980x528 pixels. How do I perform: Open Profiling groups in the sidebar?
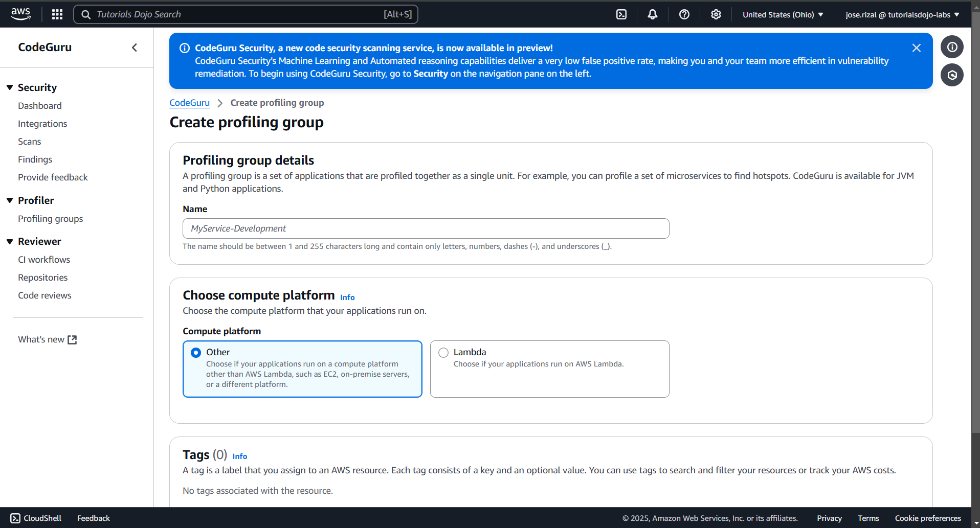coord(51,219)
